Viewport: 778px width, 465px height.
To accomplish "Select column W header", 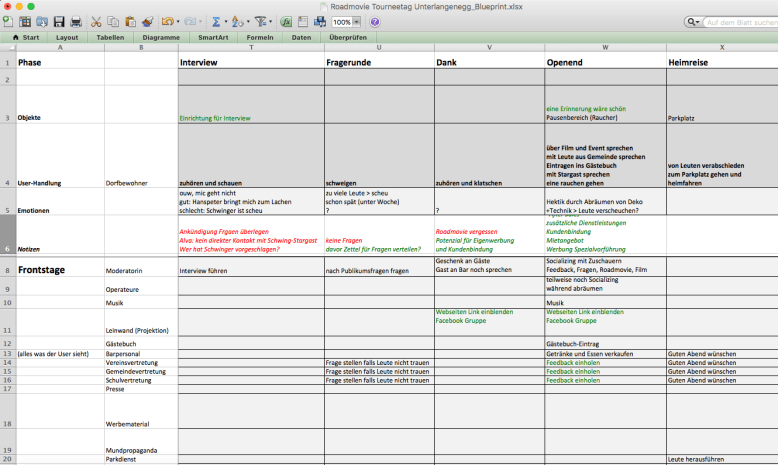I will click(x=605, y=48).
